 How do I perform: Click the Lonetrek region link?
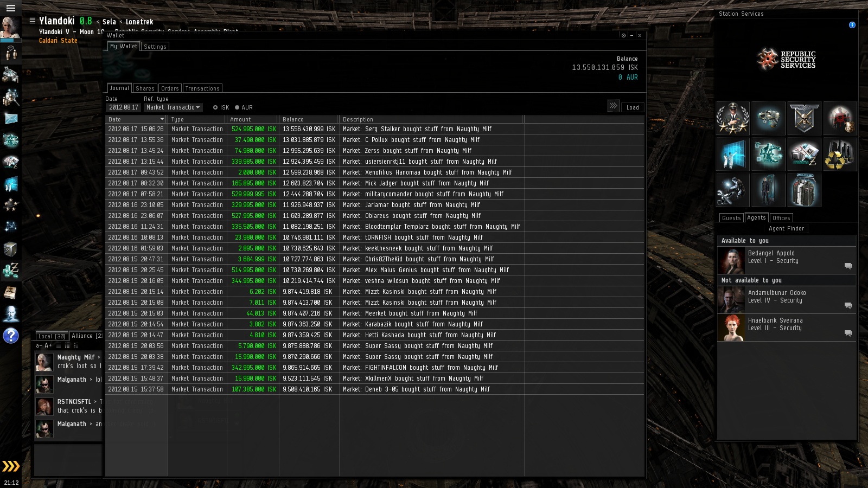tap(139, 22)
